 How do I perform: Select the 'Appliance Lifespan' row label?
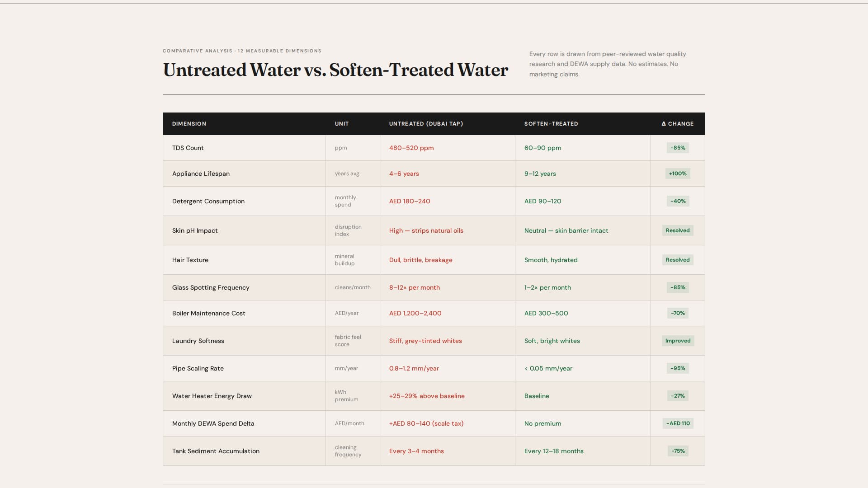[201, 174]
